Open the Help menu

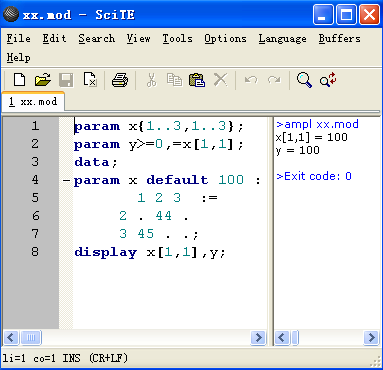[x=18, y=57]
